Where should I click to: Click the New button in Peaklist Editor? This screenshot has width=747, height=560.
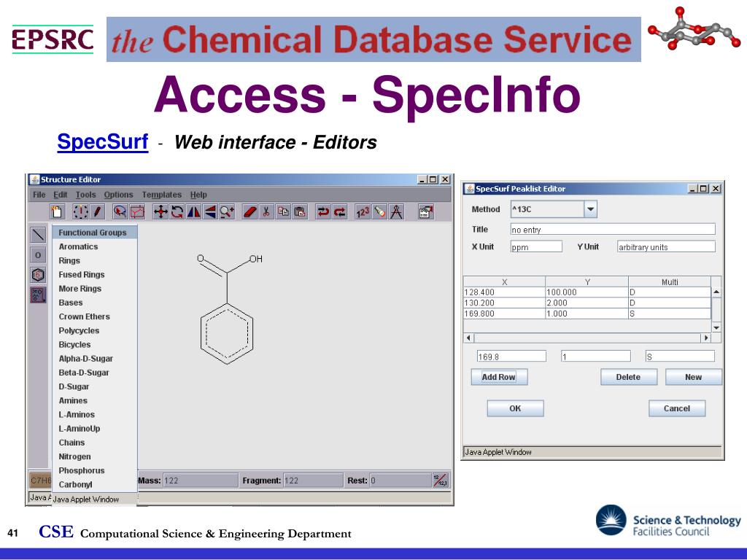pos(693,377)
